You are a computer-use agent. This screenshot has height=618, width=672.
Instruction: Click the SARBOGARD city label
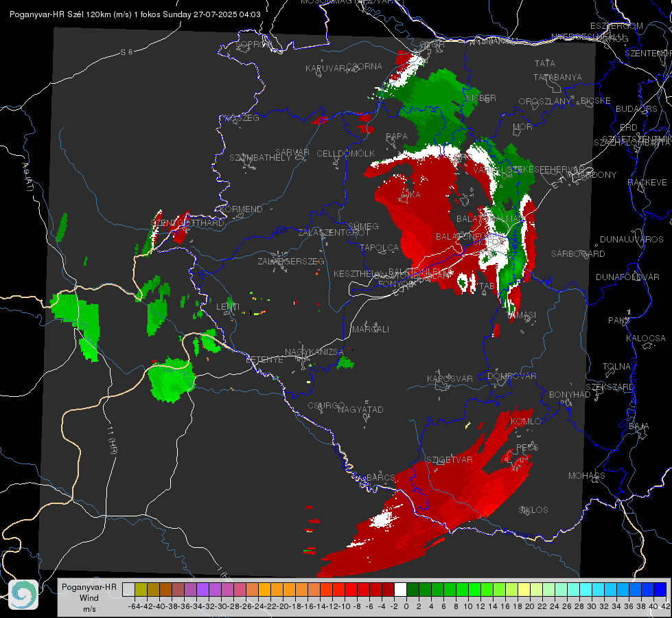pos(578,254)
